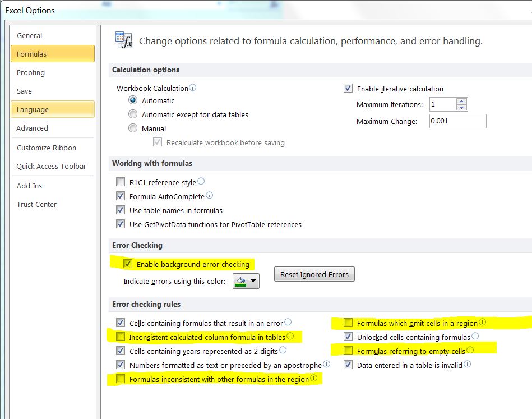Click info icon for Numbers formatted as text
The width and height of the screenshot is (532, 419).
coord(327,365)
